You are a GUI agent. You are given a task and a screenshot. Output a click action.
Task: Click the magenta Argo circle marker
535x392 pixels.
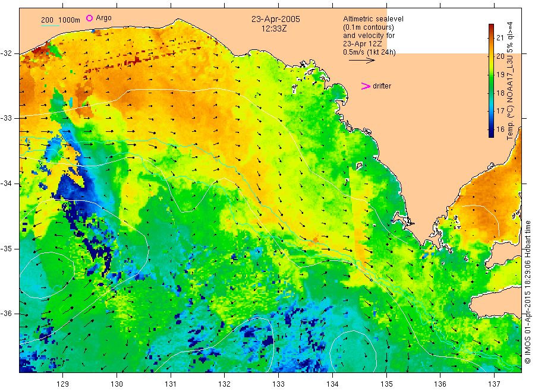(x=89, y=18)
